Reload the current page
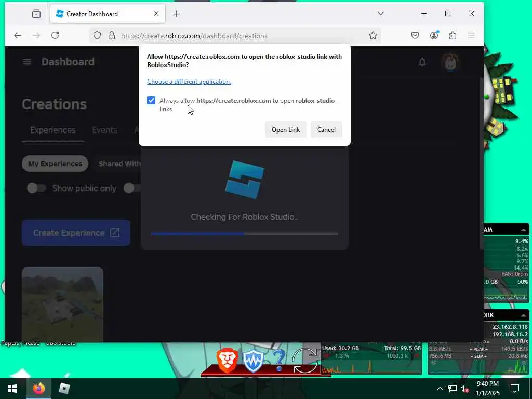The image size is (532, 399). [x=55, y=35]
